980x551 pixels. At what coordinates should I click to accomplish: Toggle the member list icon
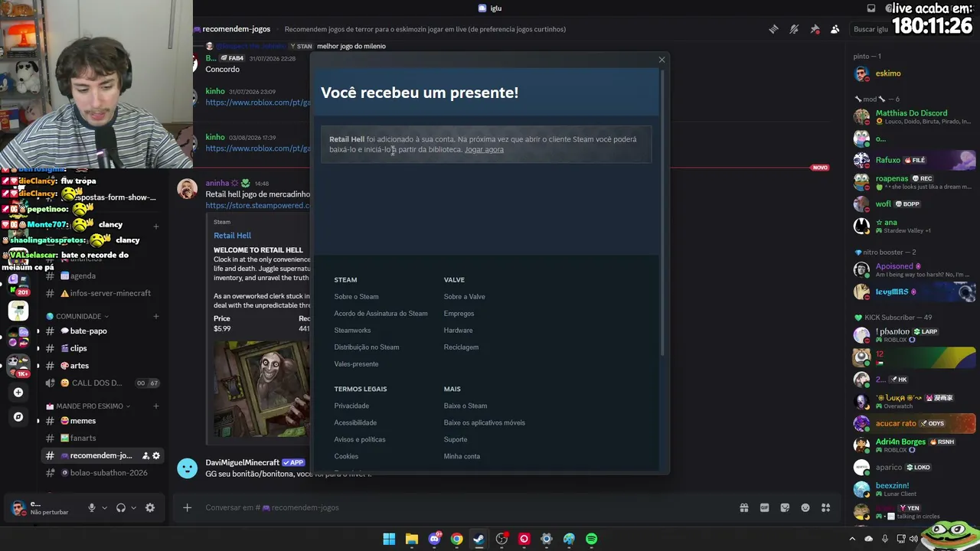click(835, 29)
